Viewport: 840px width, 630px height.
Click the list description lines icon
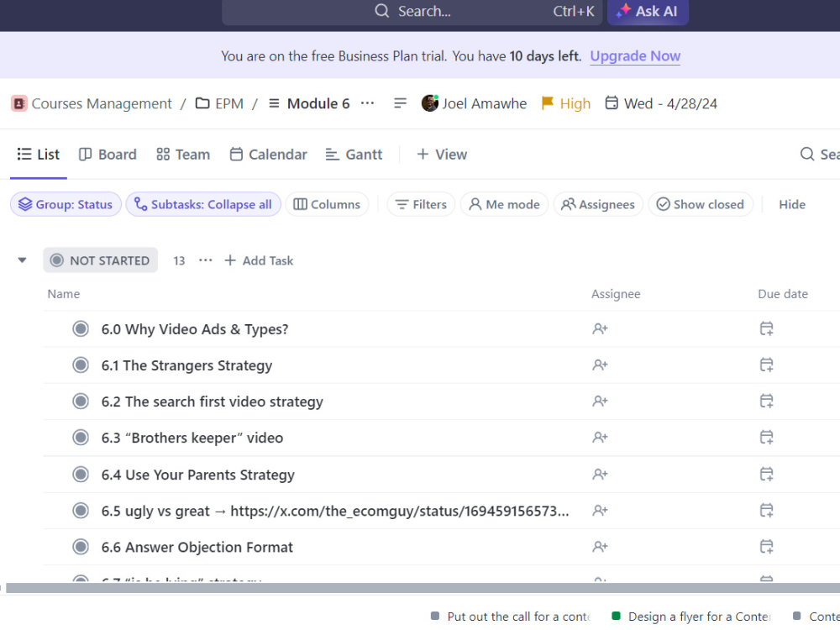[400, 102]
